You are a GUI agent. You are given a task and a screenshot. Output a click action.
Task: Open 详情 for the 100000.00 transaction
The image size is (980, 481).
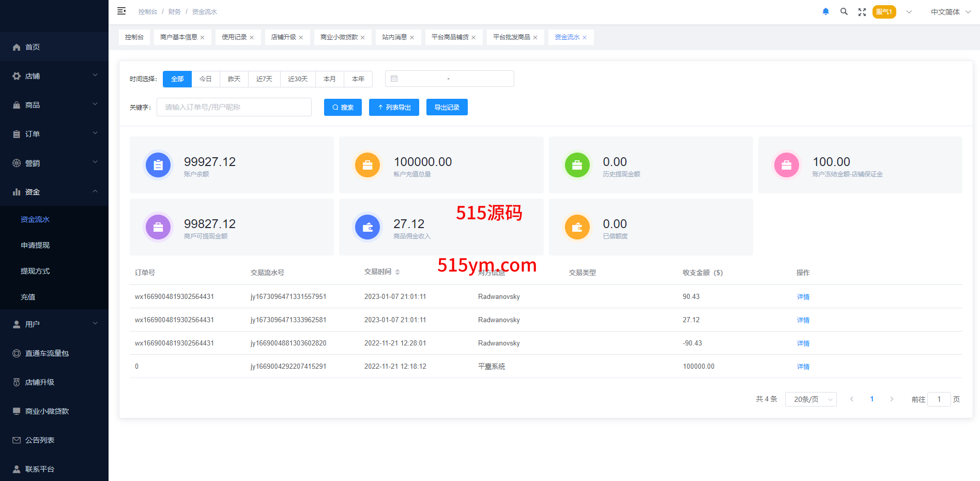tap(803, 367)
